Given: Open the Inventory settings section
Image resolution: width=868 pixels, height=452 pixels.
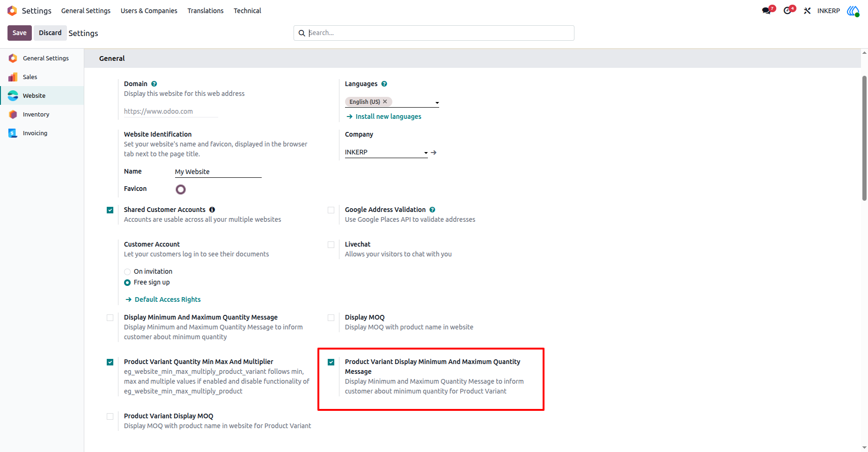Looking at the screenshot, I should tap(42, 114).
